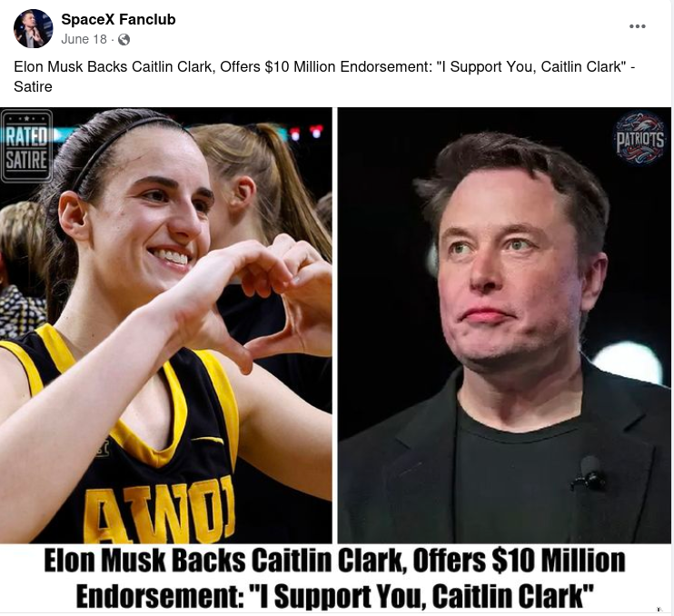674x616 pixels.
Task: Click the SpaceX Fanclub page name
Action: (118, 19)
